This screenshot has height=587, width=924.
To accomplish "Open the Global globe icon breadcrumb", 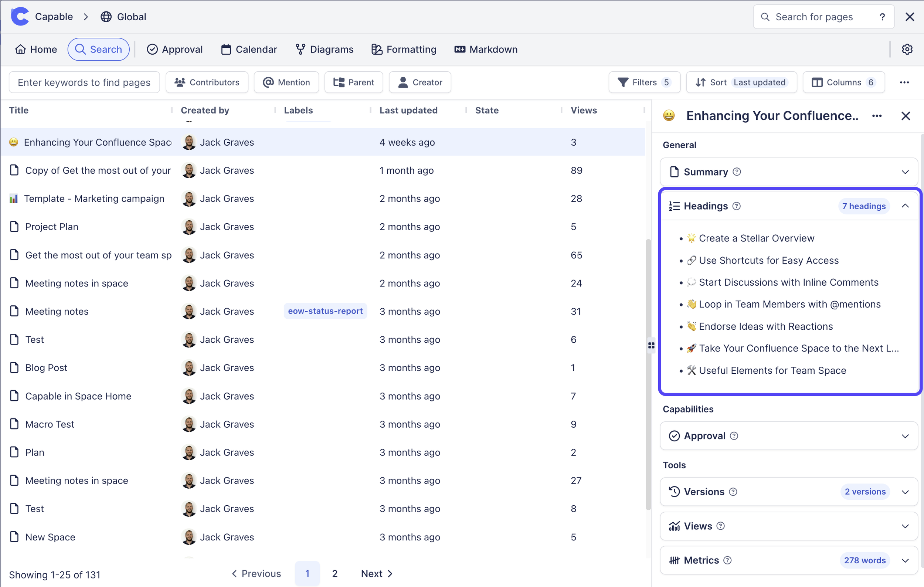I will point(106,17).
